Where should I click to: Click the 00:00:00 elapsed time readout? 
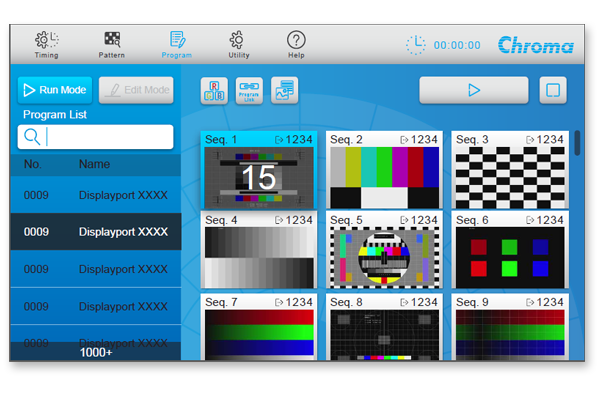tap(457, 45)
